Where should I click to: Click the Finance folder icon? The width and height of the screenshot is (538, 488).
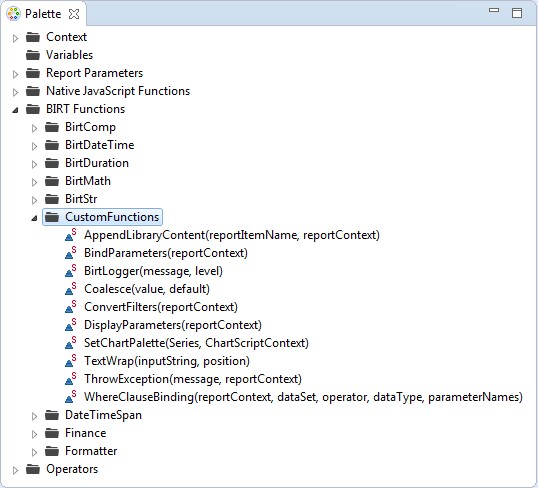52,433
